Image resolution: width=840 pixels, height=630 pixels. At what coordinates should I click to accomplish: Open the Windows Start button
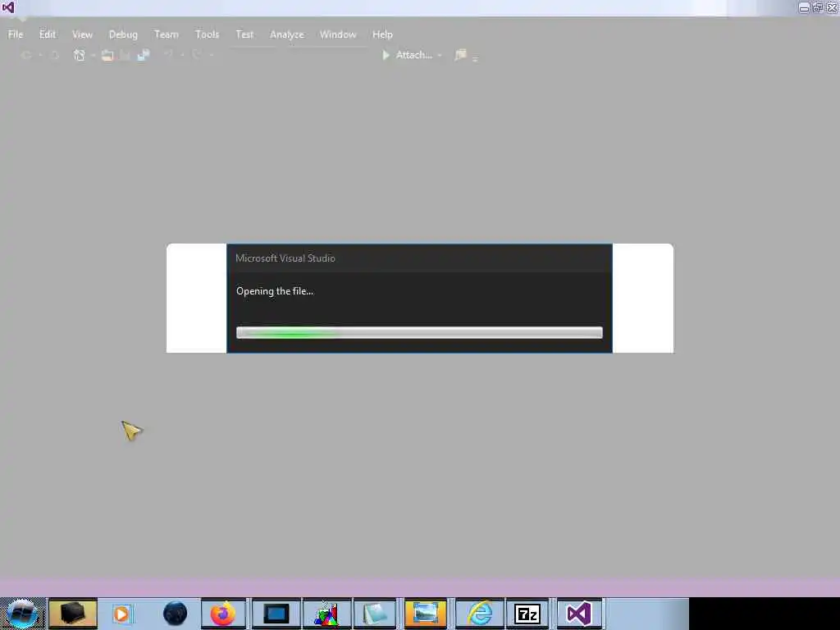[x=22, y=614]
